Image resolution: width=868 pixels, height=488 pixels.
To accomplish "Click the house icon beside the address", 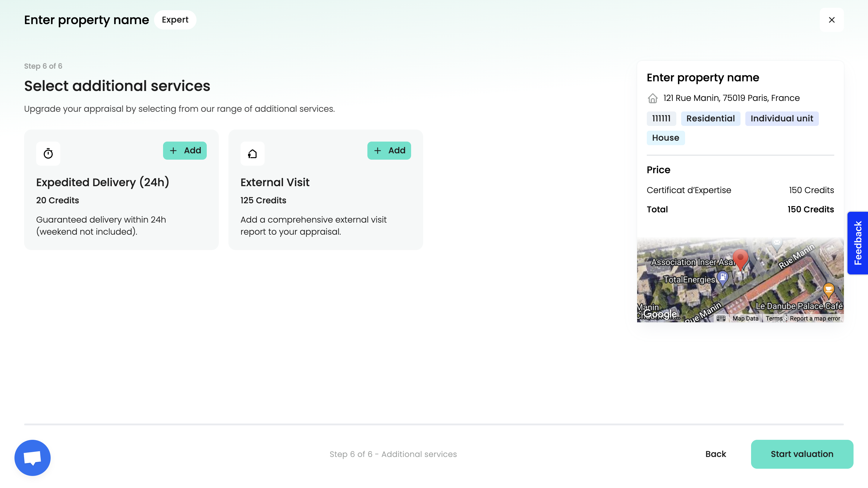I will tap(653, 98).
